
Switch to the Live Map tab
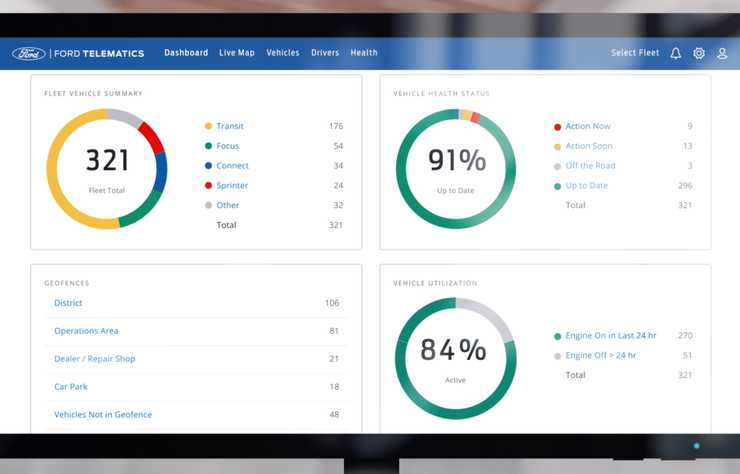pos(236,53)
